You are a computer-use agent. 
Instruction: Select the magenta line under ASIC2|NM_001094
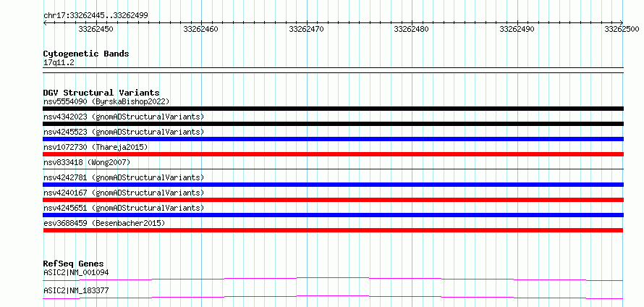pyautogui.click(x=333, y=279)
